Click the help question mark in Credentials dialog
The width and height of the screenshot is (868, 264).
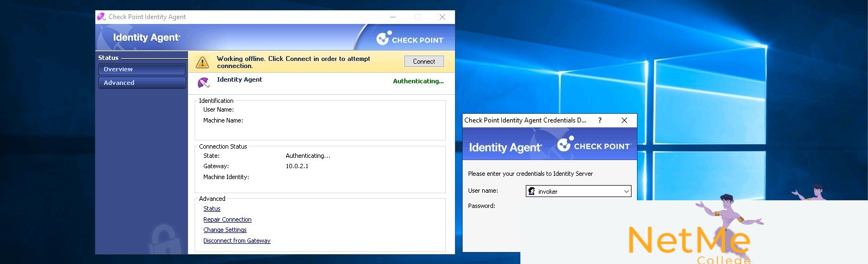(x=600, y=120)
